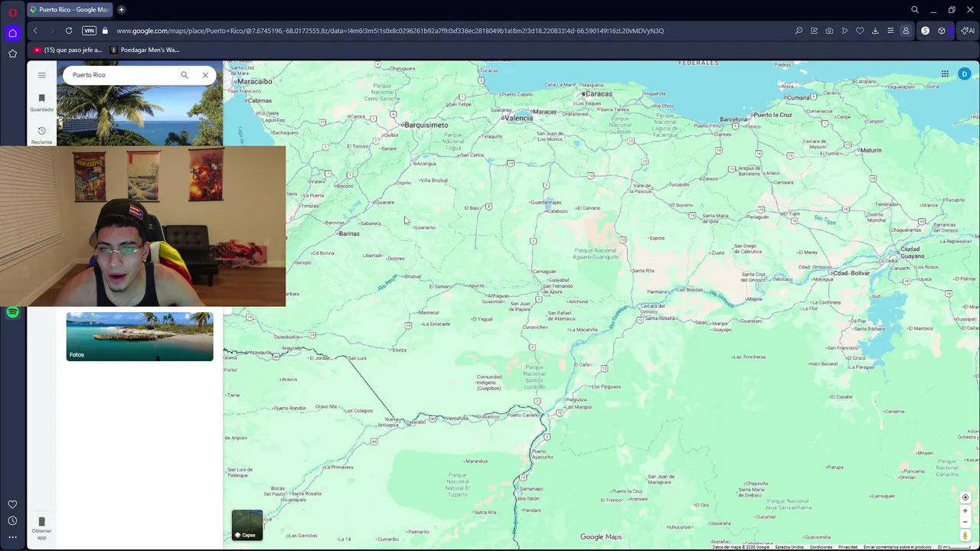Image resolution: width=980 pixels, height=551 pixels.
Task: Add page to bookmarks with heart icon
Action: (x=860, y=31)
